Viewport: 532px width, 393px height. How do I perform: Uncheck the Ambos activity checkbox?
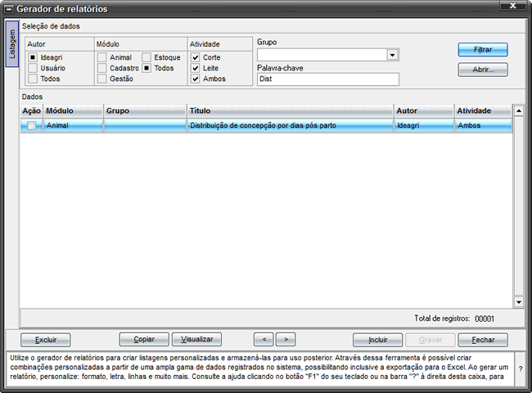pos(195,79)
